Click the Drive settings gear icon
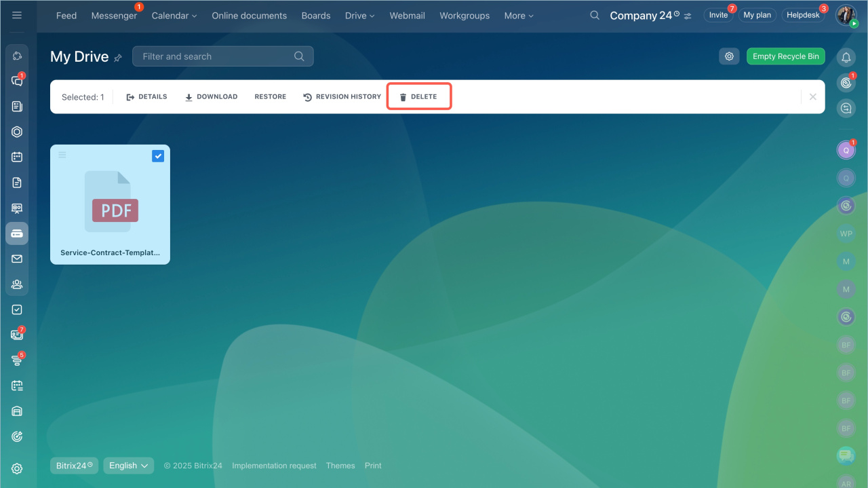The image size is (868, 488). [729, 56]
